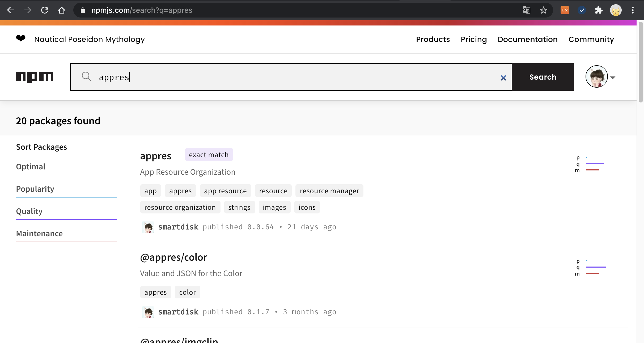Viewport: 644px width, 343px height.
Task: Sort packages by Popularity
Action: pyautogui.click(x=35, y=189)
